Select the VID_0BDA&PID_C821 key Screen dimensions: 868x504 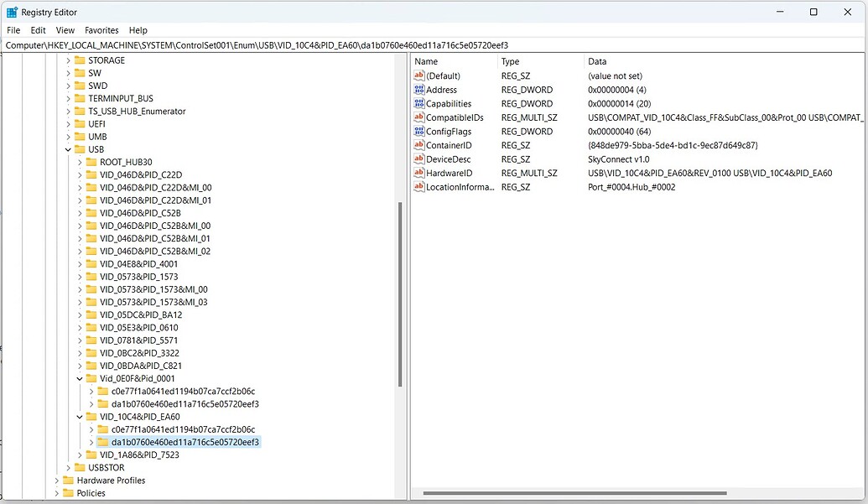[140, 366]
